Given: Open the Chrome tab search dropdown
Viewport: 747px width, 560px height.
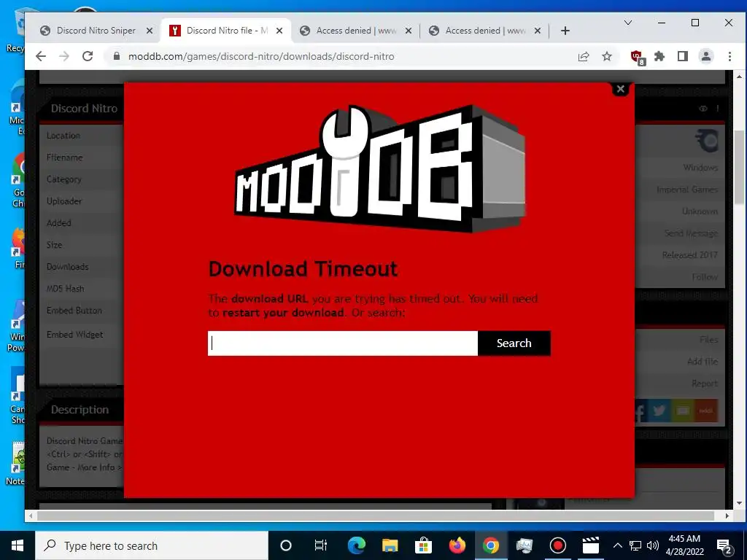Looking at the screenshot, I should pos(628,23).
